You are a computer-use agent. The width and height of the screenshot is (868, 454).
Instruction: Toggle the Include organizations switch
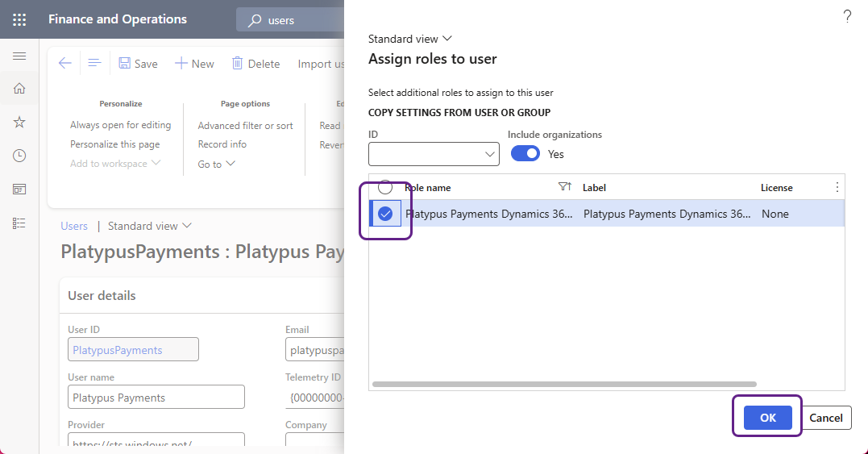click(525, 153)
